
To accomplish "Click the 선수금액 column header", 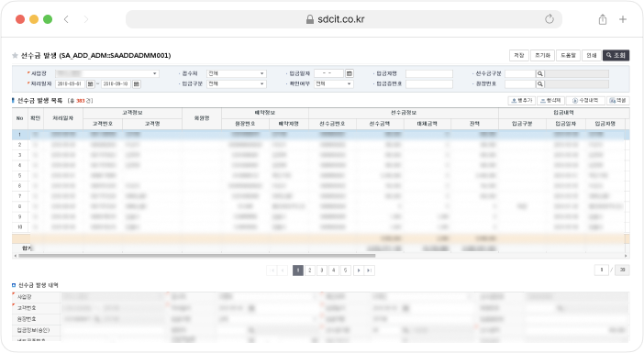I will 380,124.
